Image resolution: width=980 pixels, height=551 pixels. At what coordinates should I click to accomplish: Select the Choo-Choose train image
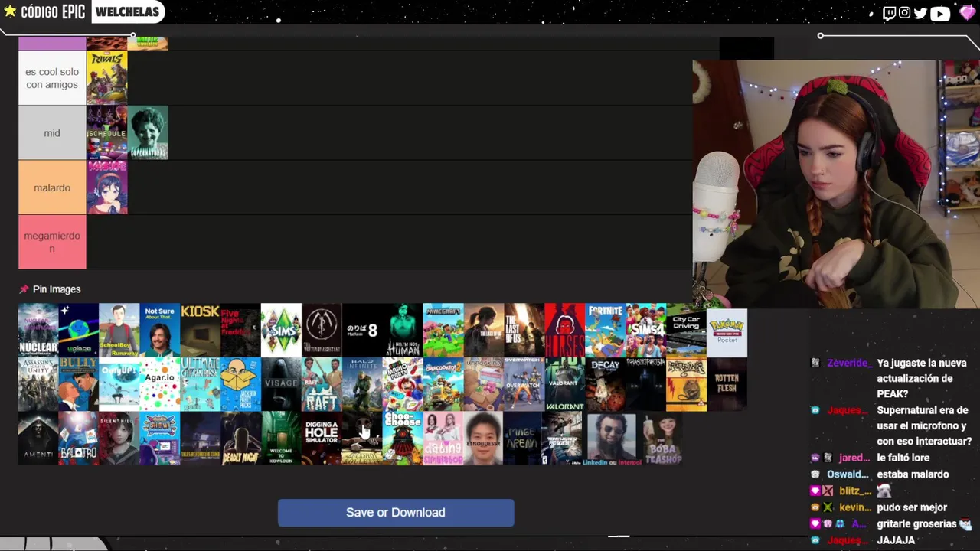point(403,439)
